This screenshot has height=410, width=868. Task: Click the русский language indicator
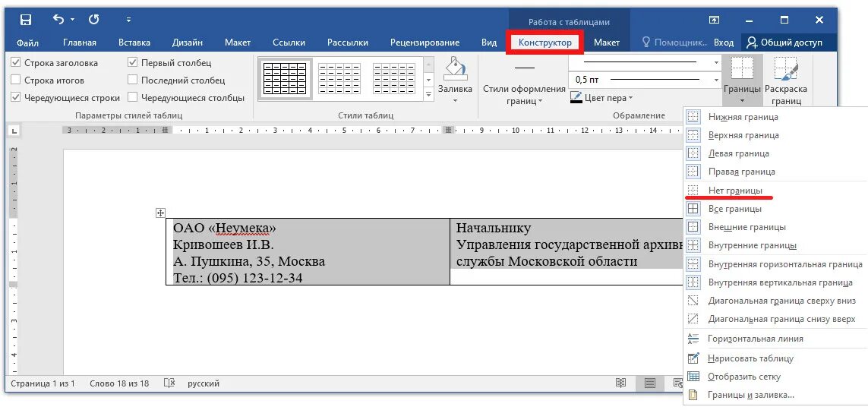204,383
